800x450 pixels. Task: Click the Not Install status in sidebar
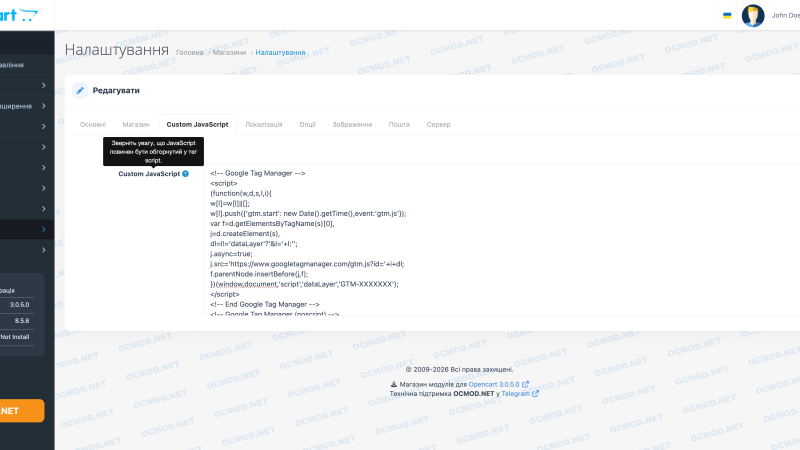[x=15, y=337]
